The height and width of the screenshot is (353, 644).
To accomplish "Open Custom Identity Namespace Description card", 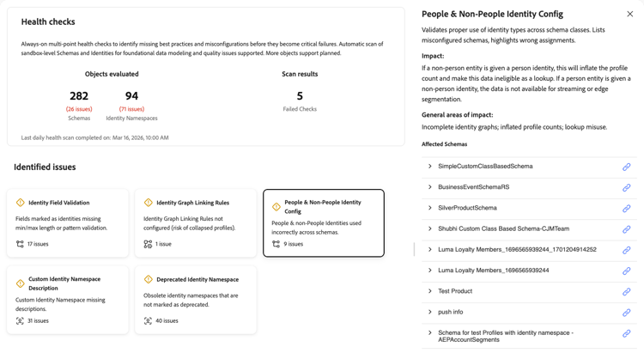I will click(x=67, y=299).
